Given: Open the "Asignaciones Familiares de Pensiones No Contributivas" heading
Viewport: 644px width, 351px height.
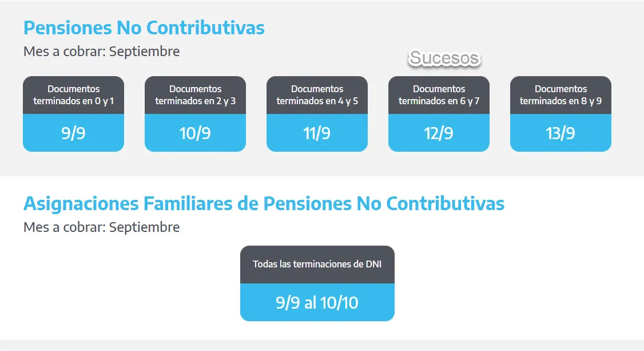Looking at the screenshot, I should (x=264, y=203).
